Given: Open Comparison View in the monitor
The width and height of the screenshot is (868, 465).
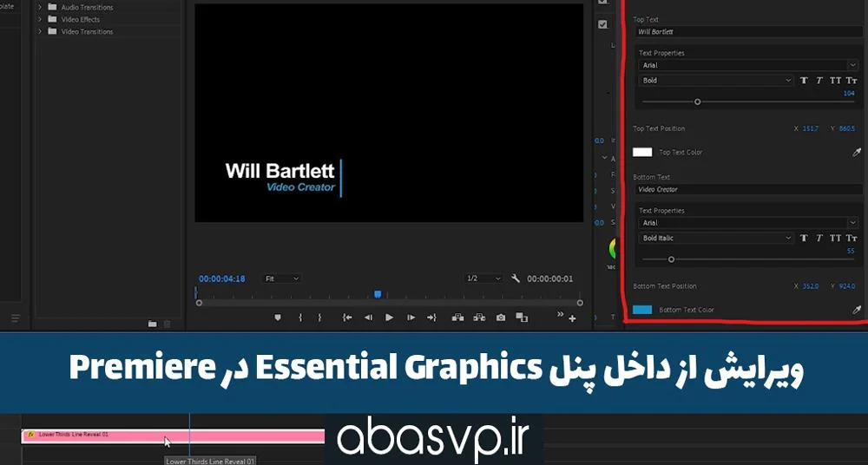Looking at the screenshot, I should pyautogui.click(x=522, y=318).
